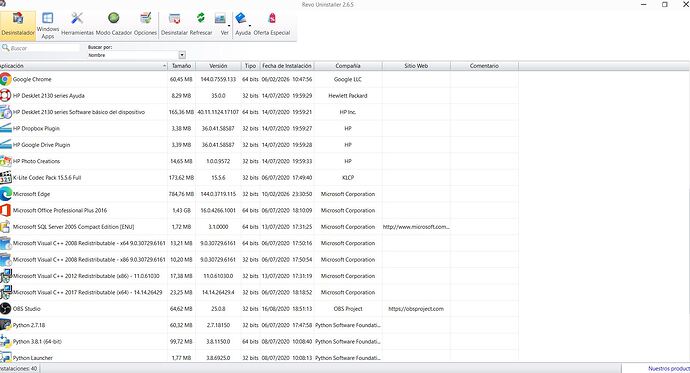Select the K-Lite Codec Pack icon

click(x=5, y=178)
